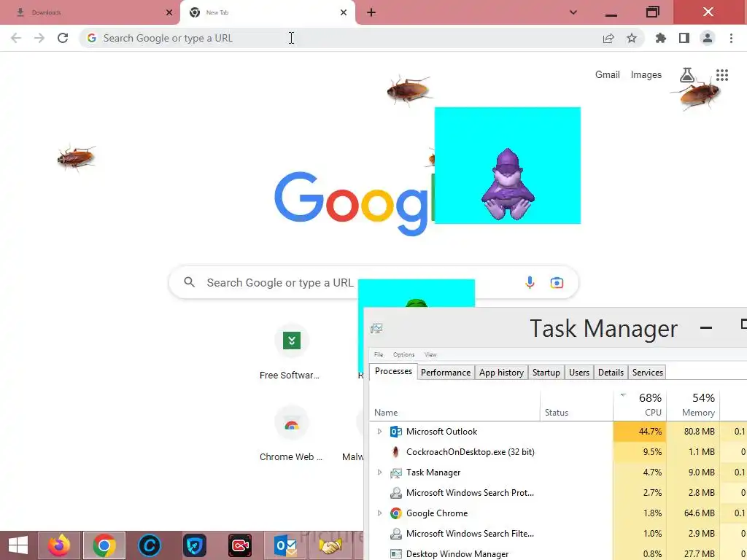Open the Gmail link
The height and width of the screenshot is (560, 747).
(x=608, y=75)
